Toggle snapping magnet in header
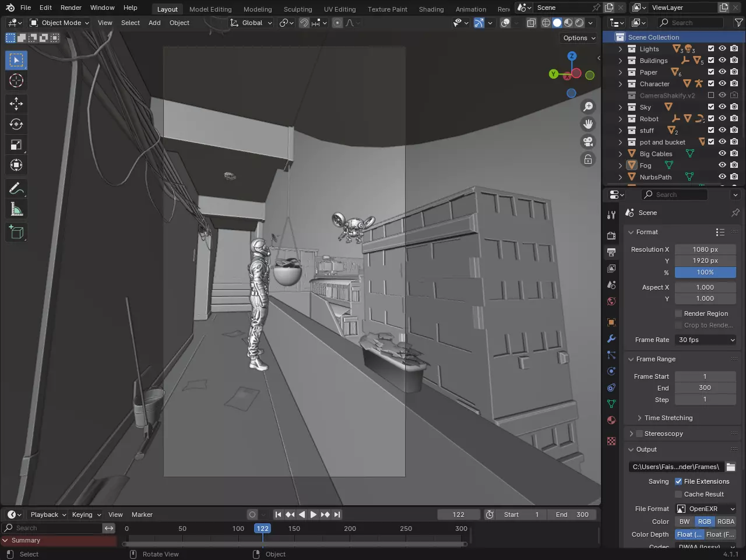 [304, 23]
